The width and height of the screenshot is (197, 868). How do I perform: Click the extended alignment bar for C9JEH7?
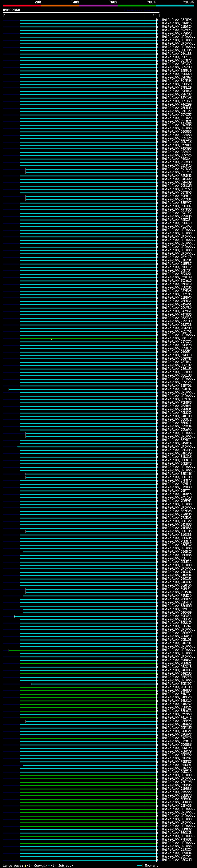83,389
